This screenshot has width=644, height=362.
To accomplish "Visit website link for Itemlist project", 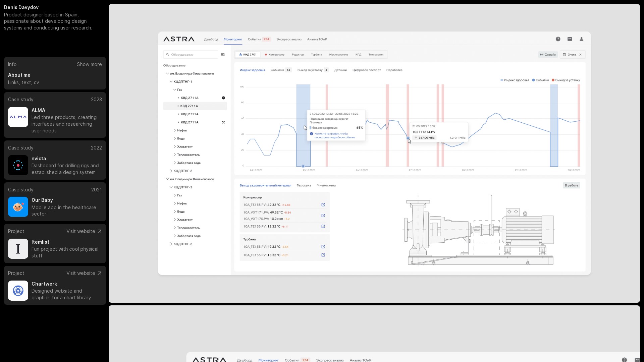I will tap(84, 231).
